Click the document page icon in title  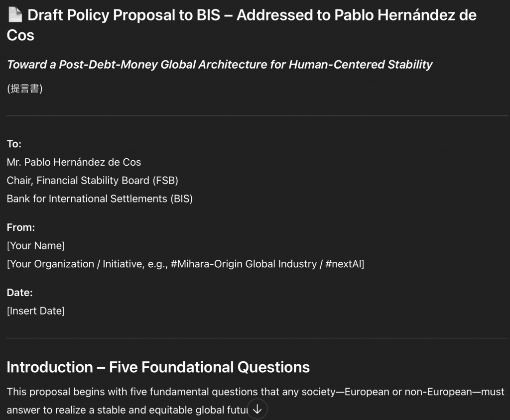(x=15, y=15)
